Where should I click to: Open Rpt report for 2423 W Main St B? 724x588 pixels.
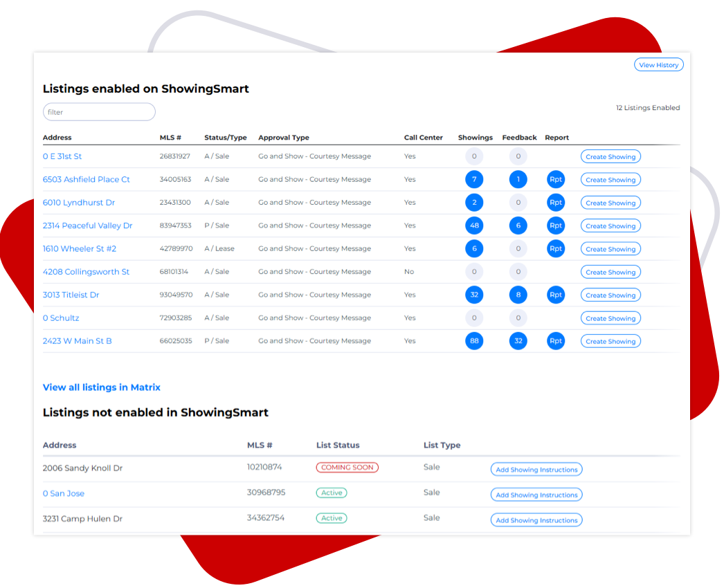click(556, 341)
